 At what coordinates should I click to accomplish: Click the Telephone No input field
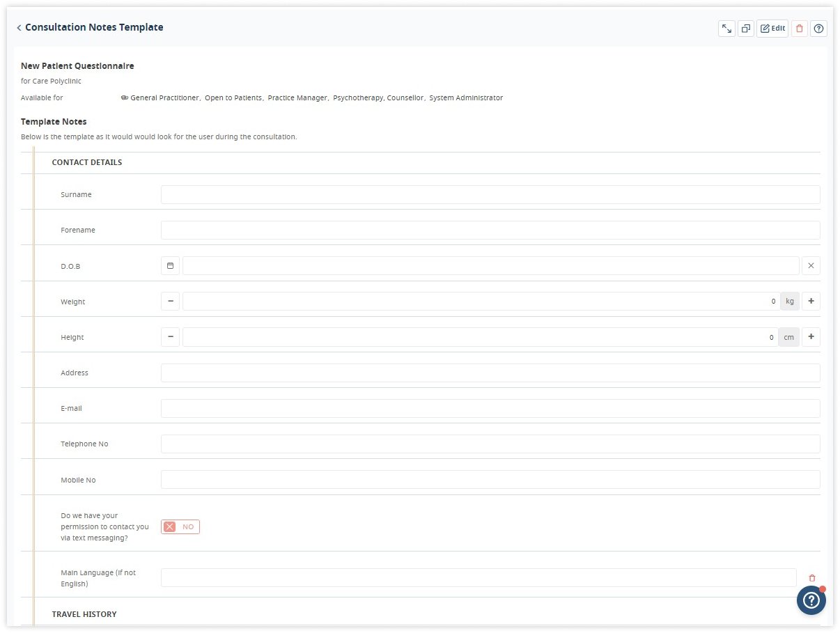490,444
